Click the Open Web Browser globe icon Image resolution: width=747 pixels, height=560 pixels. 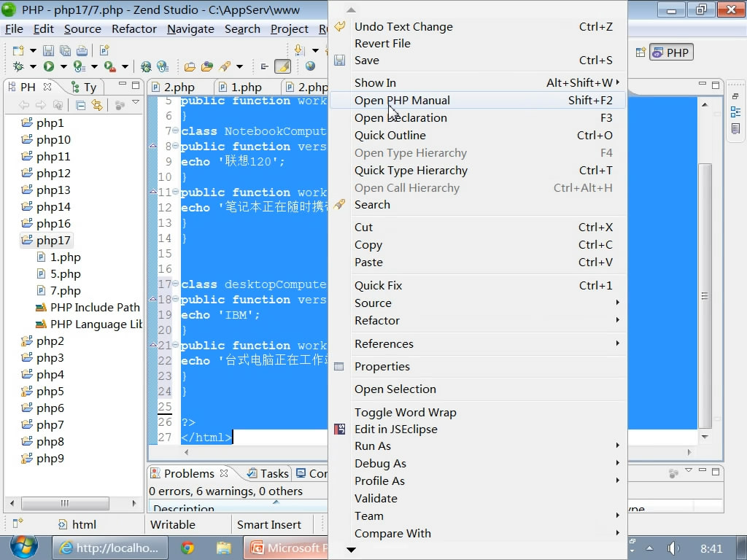click(x=310, y=66)
